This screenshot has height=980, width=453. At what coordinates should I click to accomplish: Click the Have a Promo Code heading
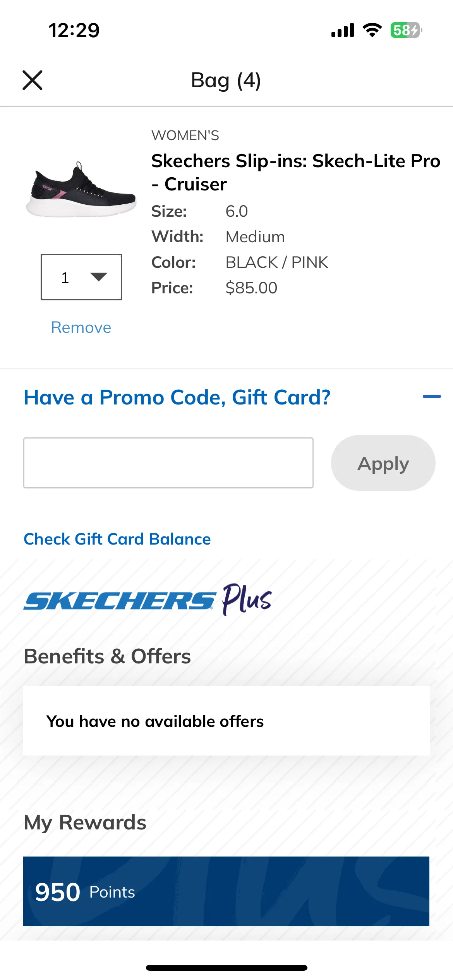point(177,397)
